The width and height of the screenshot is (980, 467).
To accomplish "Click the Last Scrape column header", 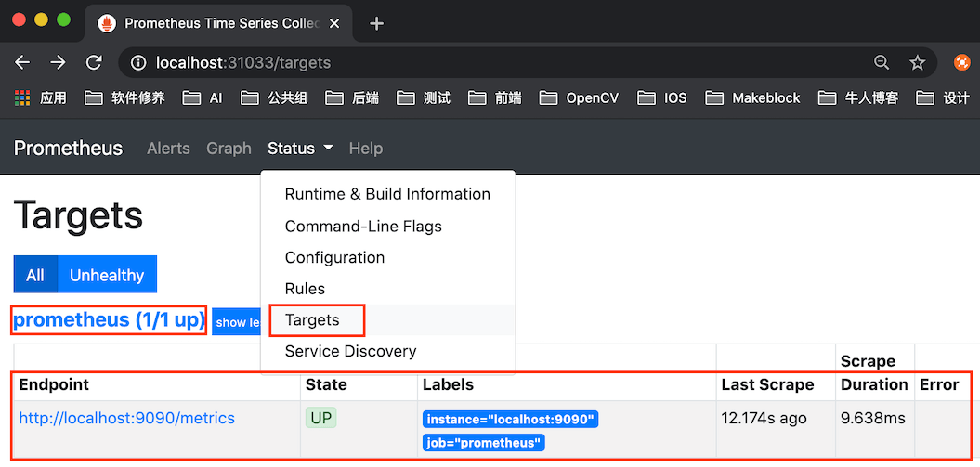I will pyautogui.click(x=767, y=384).
